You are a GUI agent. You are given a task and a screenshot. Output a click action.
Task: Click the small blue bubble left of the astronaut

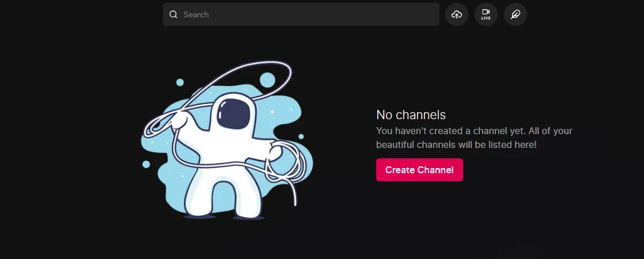click(146, 165)
